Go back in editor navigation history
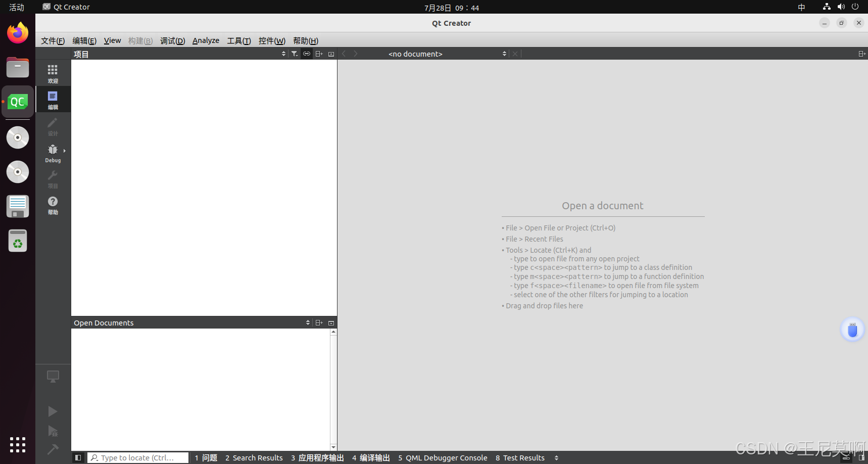 344,54
